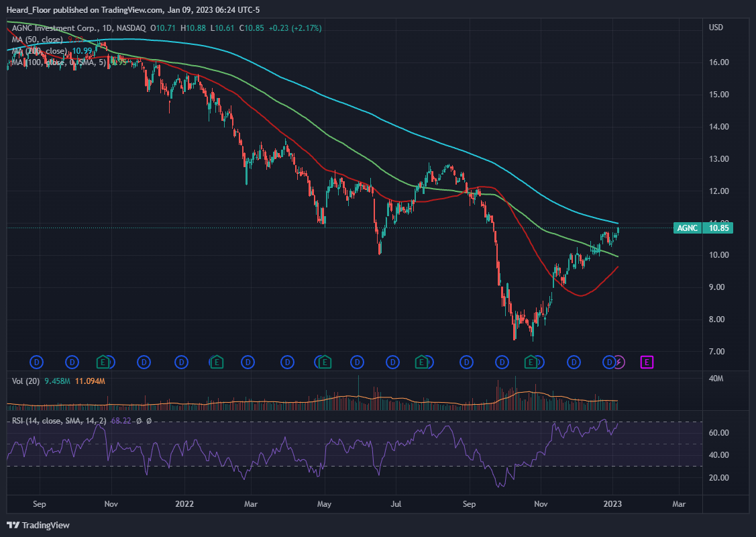Click the 40M volume axis value
756x537 pixels.
[716, 379]
